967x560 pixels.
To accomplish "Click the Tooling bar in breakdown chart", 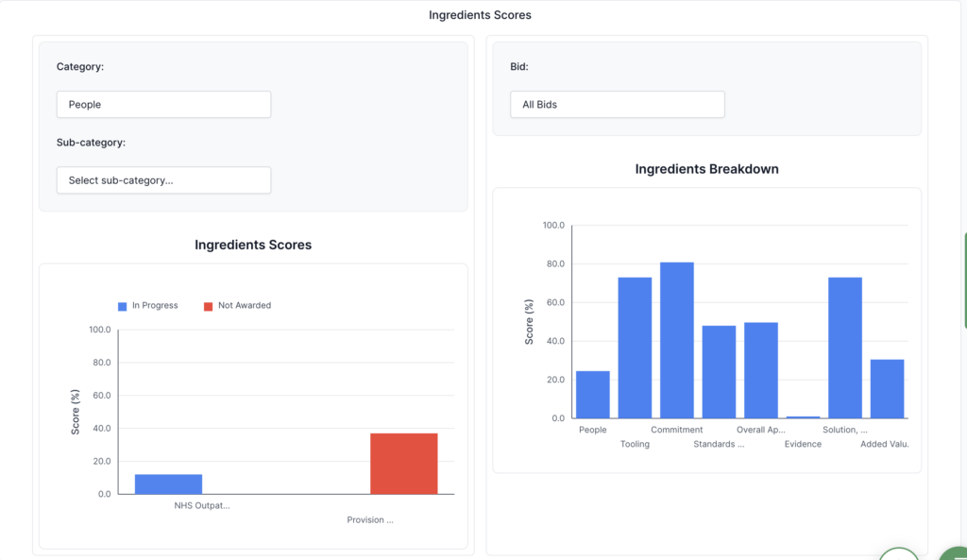I will [x=635, y=348].
